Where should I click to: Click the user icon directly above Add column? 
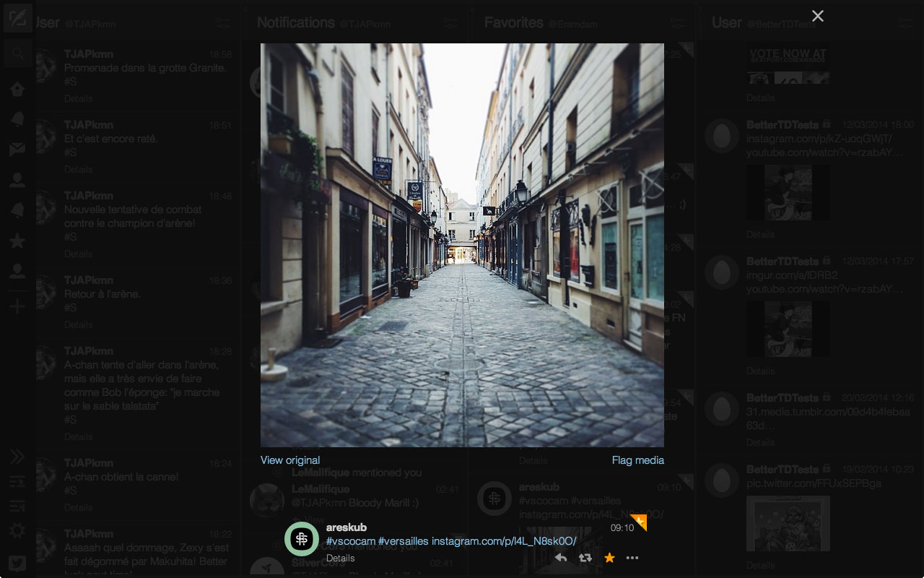tap(17, 272)
